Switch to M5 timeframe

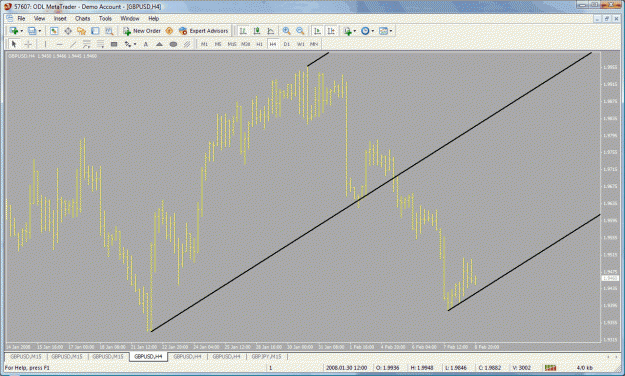click(x=218, y=44)
